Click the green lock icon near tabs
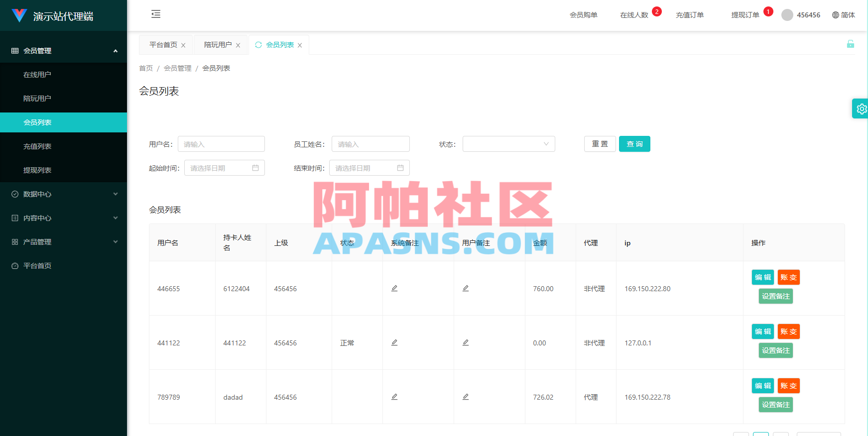This screenshot has height=436, width=868. click(851, 44)
